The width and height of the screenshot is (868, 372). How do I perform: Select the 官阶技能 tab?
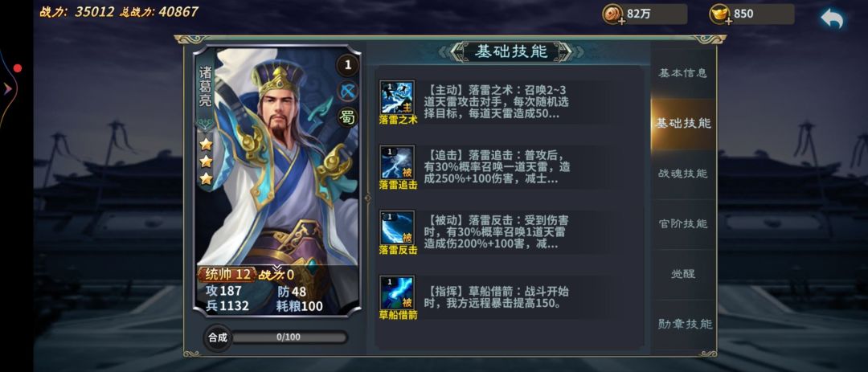pyautogui.click(x=682, y=223)
